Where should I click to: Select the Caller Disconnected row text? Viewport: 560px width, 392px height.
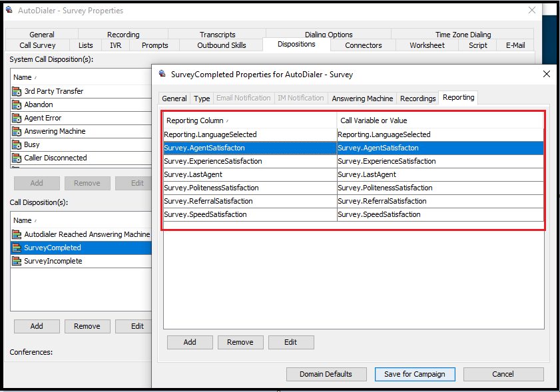coord(55,158)
